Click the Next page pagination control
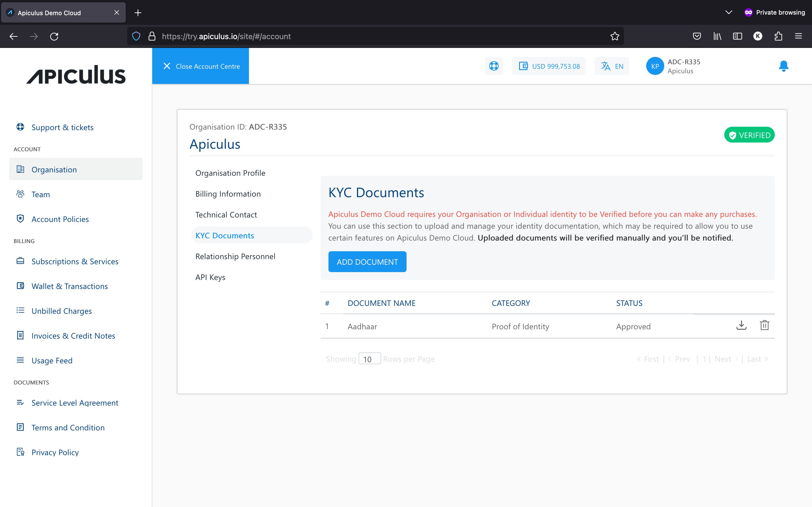This screenshot has height=507, width=812. coord(726,358)
